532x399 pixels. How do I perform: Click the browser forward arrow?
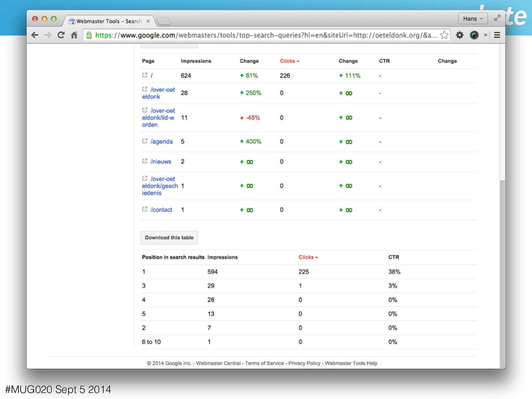coord(48,35)
